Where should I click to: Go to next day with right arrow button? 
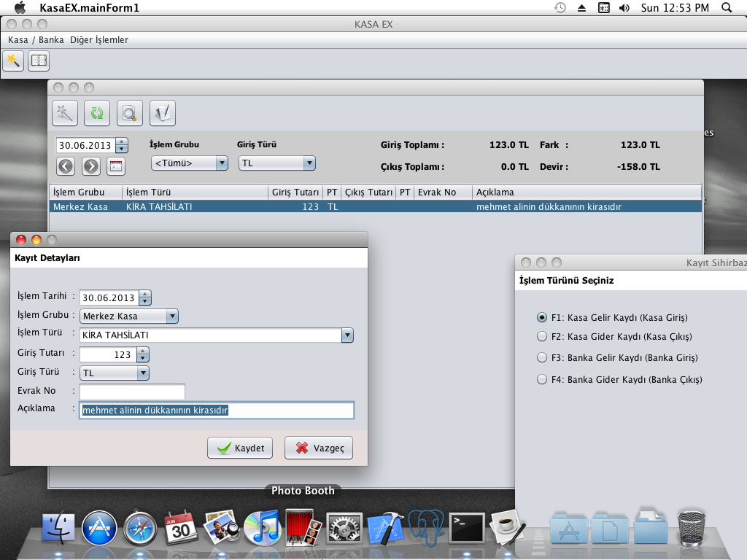point(90,166)
